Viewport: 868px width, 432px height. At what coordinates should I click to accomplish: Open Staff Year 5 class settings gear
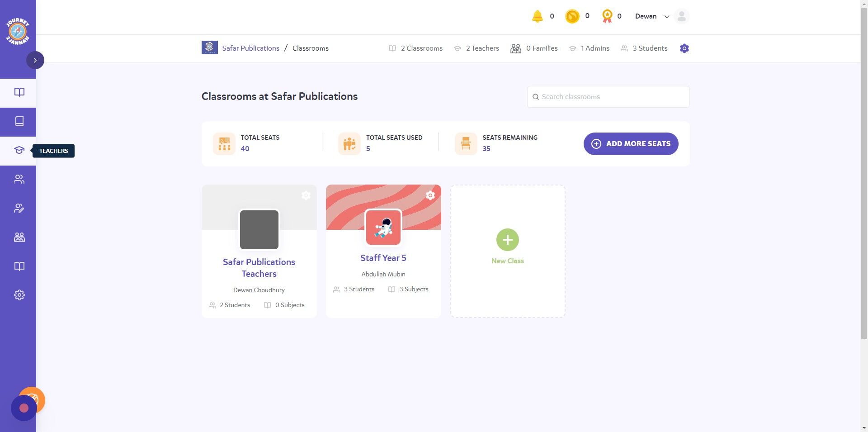point(430,195)
